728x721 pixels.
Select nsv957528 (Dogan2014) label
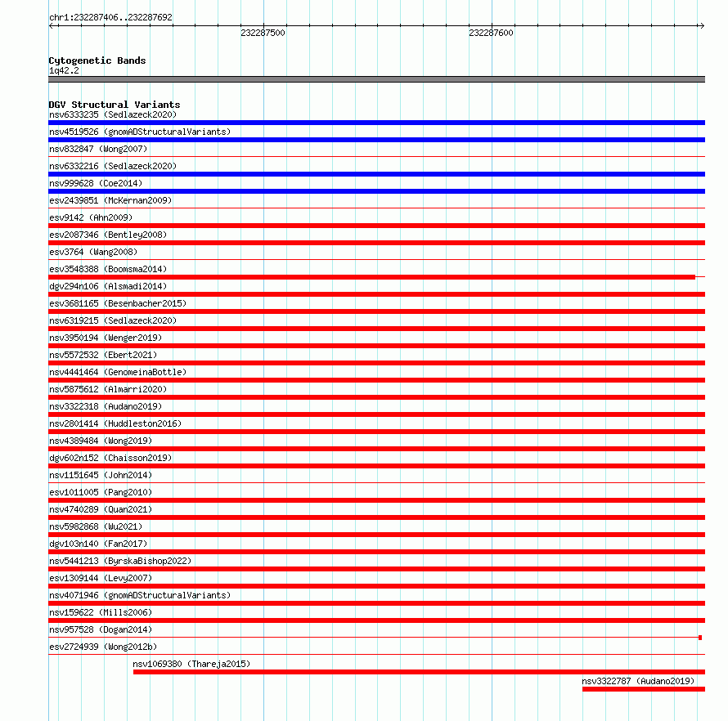click(101, 629)
